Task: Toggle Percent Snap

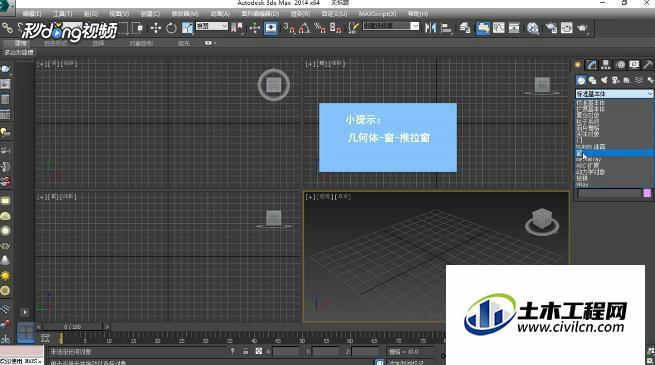Action: [x=320, y=28]
